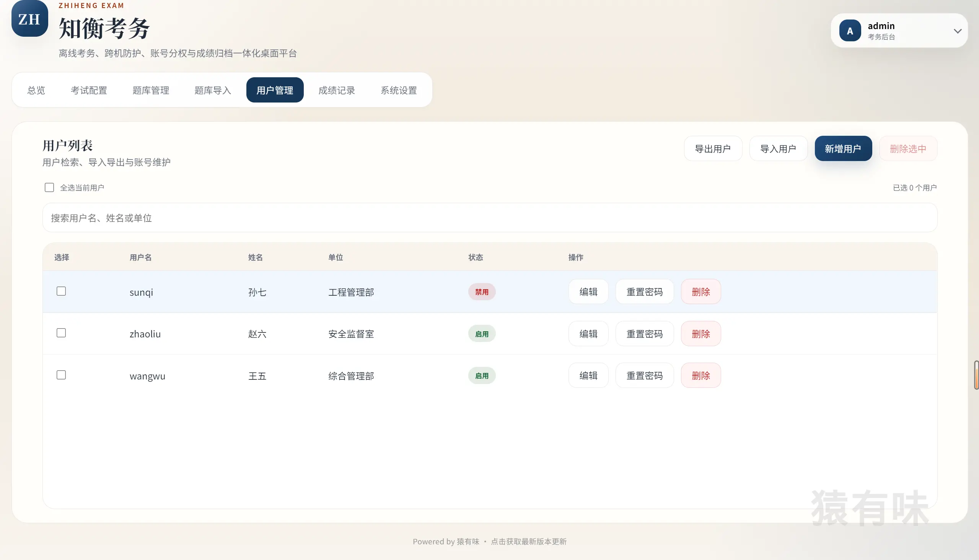Expand the admin account dropdown
This screenshot has width=979, height=560.
click(958, 31)
